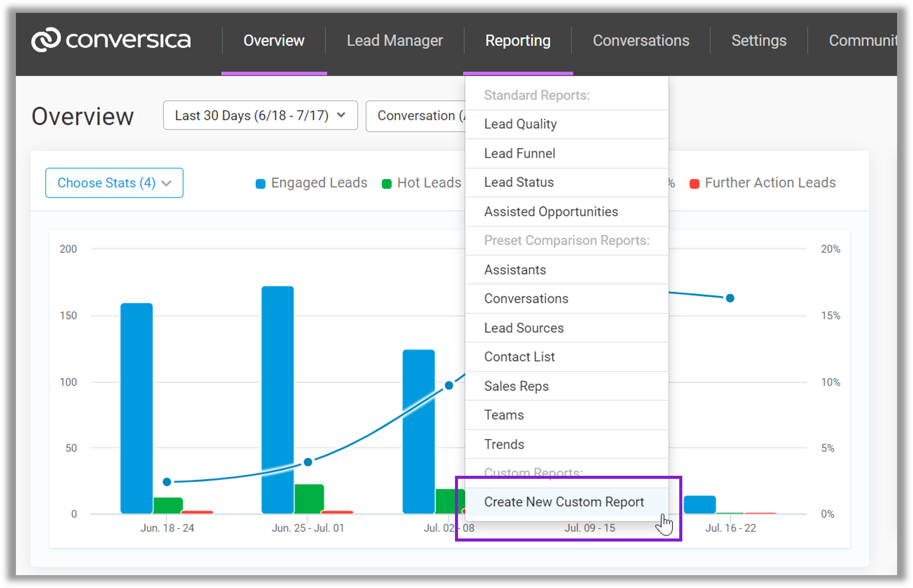Open the Last 30 Days date dropdown
This screenshot has width=913, height=588.
260,115
